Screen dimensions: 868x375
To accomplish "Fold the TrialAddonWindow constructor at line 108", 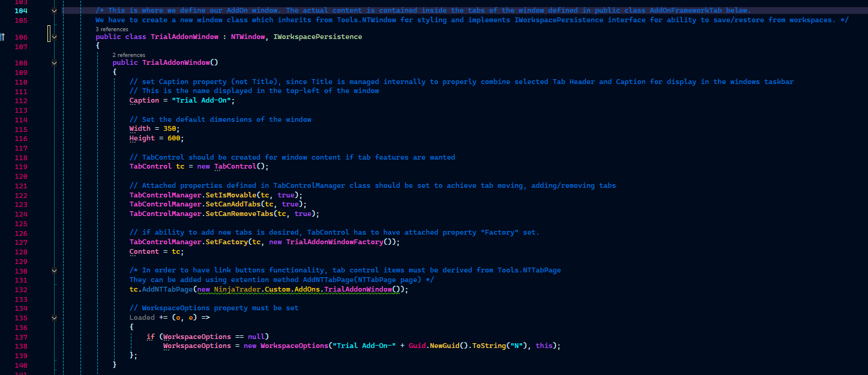I will point(54,62).
